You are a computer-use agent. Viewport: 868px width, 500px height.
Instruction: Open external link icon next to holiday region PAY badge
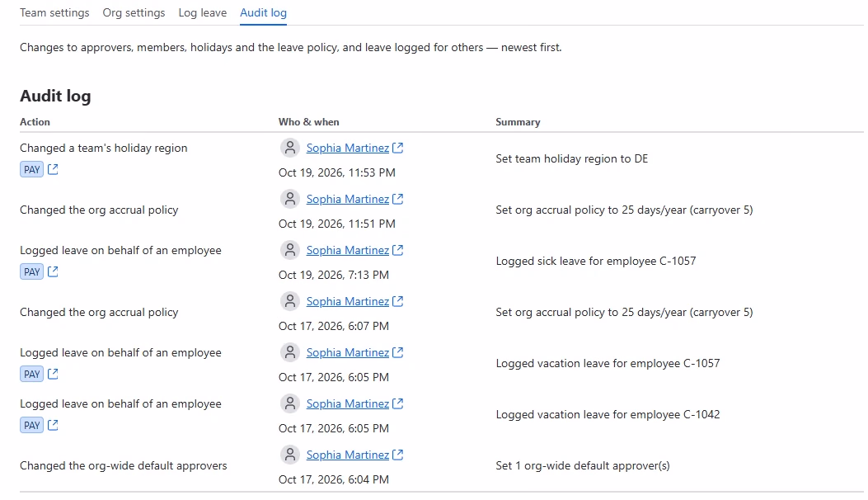pos(53,170)
